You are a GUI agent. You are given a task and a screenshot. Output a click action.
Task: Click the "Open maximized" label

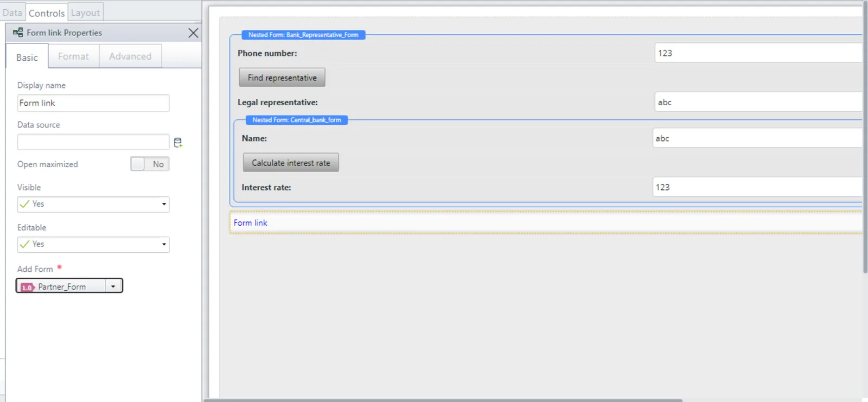click(48, 164)
